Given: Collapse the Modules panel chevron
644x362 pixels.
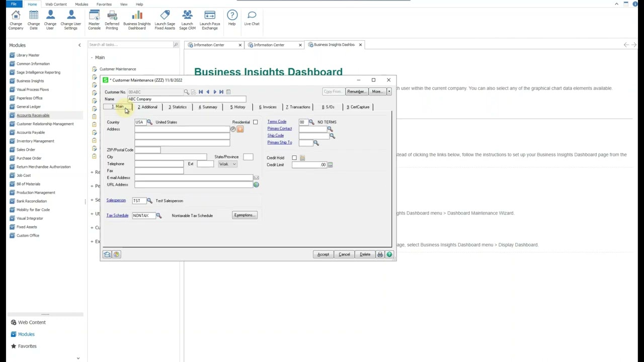Looking at the screenshot, I should tap(79, 45).
